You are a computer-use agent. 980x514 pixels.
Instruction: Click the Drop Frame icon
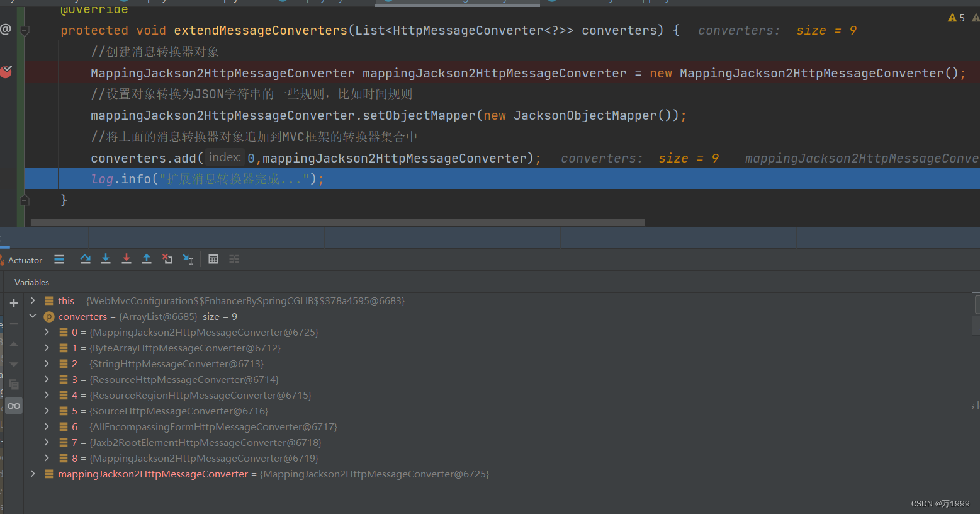coord(167,259)
